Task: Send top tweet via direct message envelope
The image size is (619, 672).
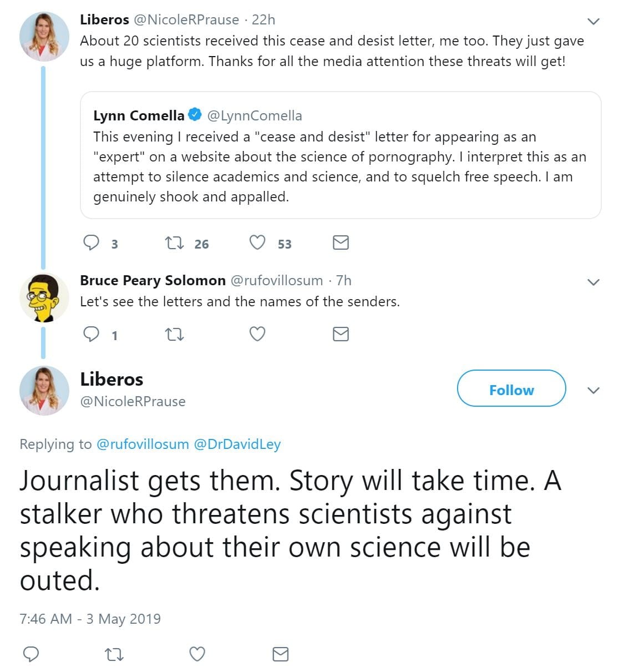Action: pos(341,243)
